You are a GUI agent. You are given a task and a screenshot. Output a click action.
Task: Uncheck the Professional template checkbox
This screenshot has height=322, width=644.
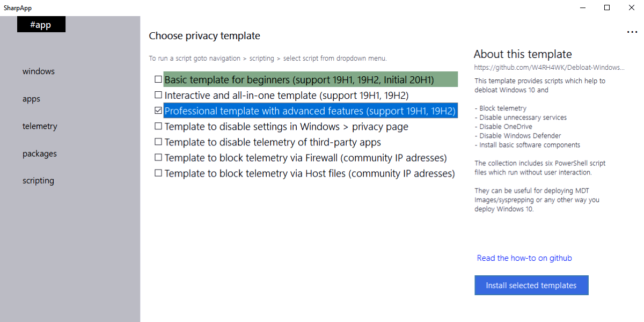[158, 111]
